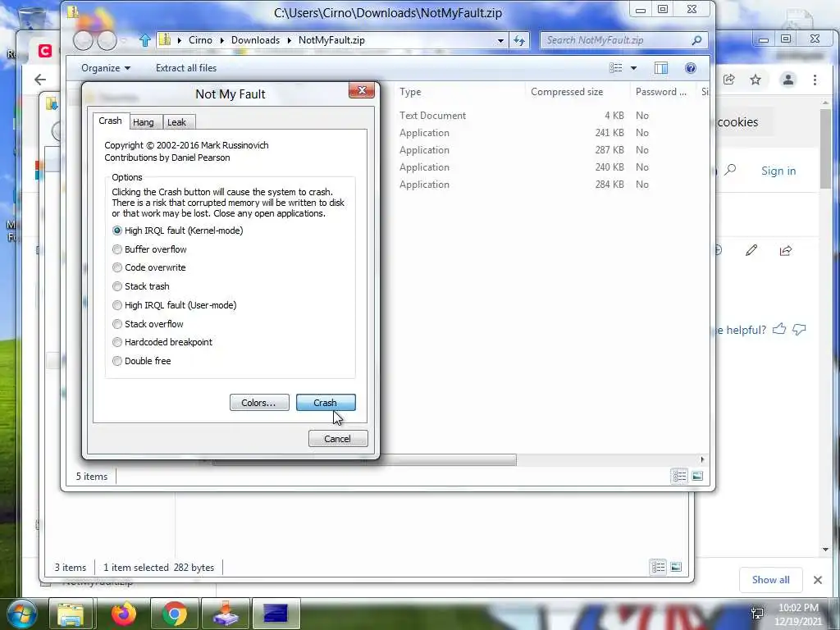Expand the address bar history dropdown
The width and height of the screenshot is (840, 630).
(500, 40)
